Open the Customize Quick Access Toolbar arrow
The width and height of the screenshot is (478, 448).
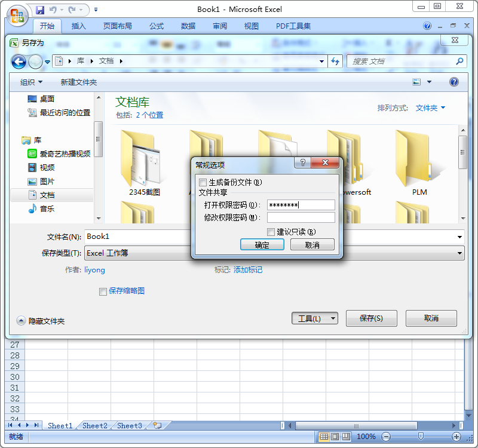tap(96, 10)
